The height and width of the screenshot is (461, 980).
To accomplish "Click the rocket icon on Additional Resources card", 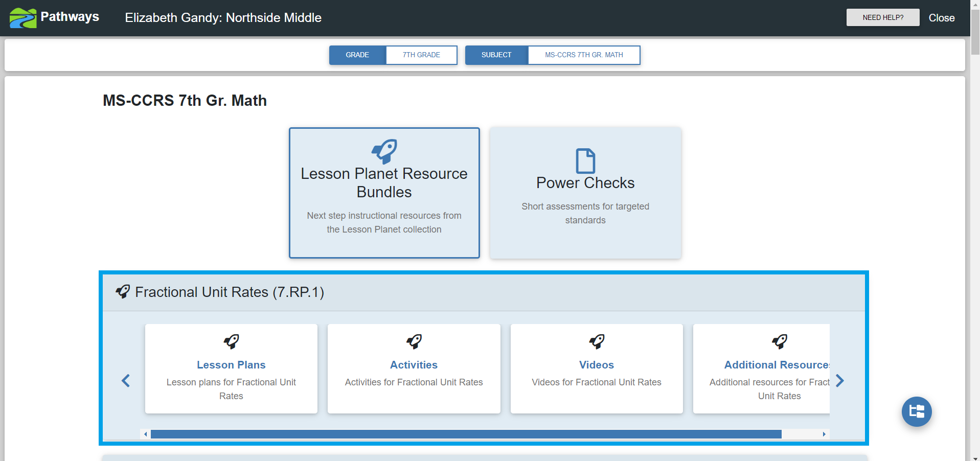I will coord(780,341).
